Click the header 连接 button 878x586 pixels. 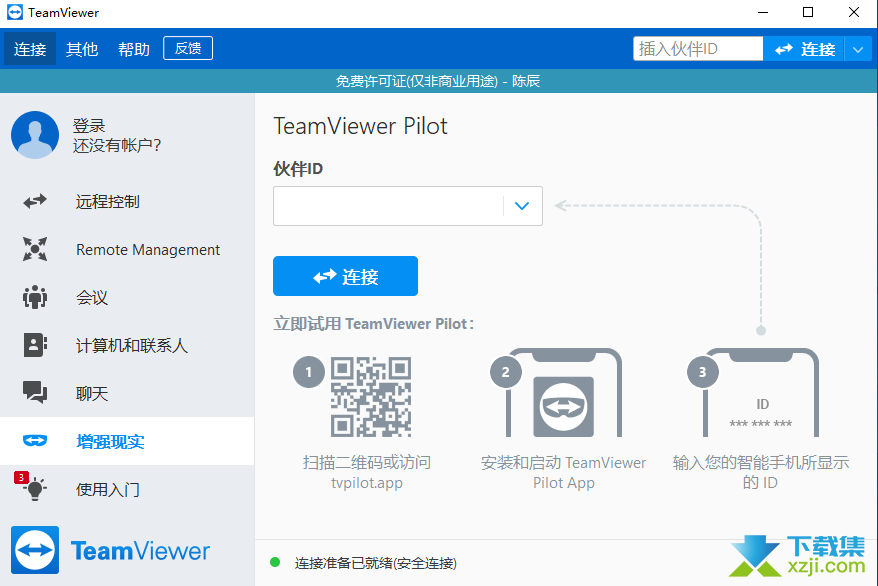coord(804,49)
